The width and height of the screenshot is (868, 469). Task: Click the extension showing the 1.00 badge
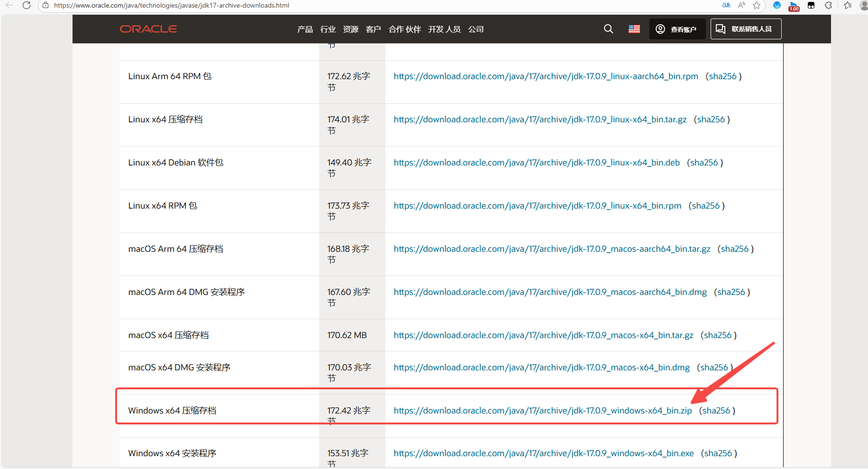[x=794, y=6]
